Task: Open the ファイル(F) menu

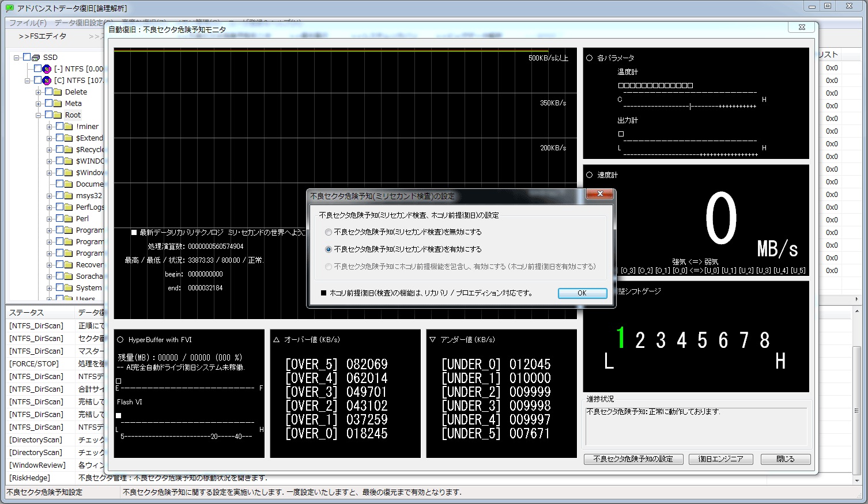Action: (x=28, y=23)
